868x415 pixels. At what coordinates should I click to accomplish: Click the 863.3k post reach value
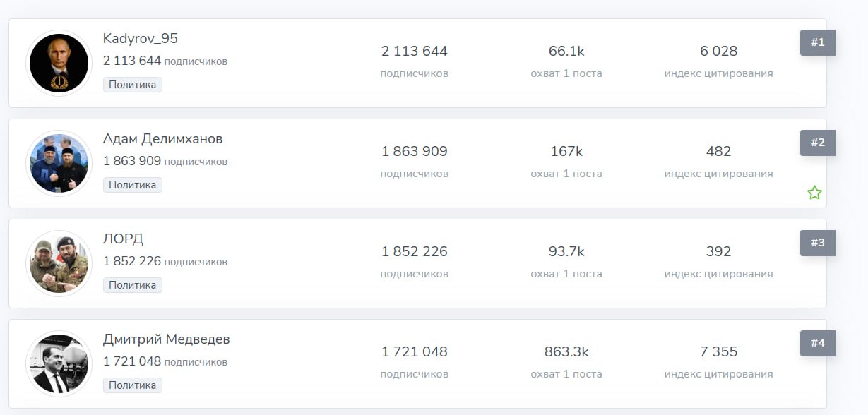pyautogui.click(x=566, y=352)
